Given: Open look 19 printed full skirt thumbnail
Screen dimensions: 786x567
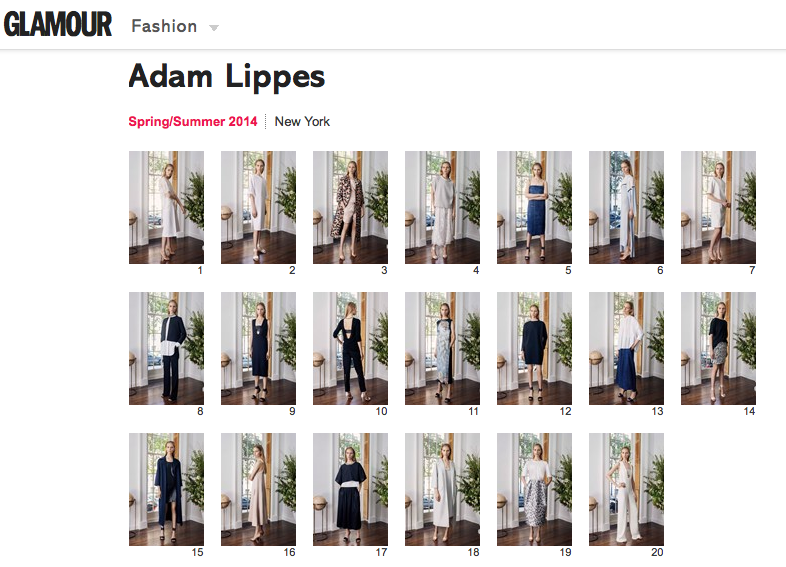Looking at the screenshot, I should [534, 489].
